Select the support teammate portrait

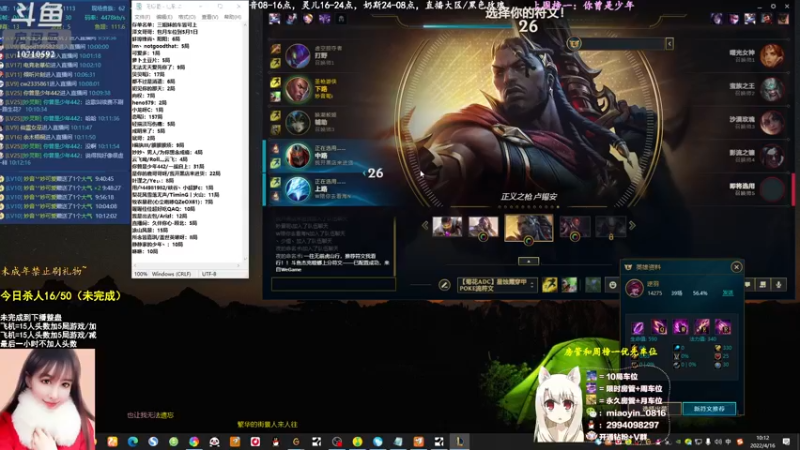297,122
